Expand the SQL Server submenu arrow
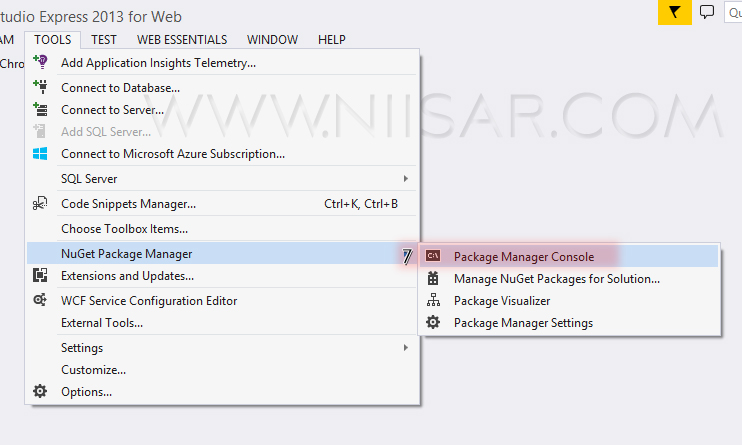742x445 pixels. (406, 178)
